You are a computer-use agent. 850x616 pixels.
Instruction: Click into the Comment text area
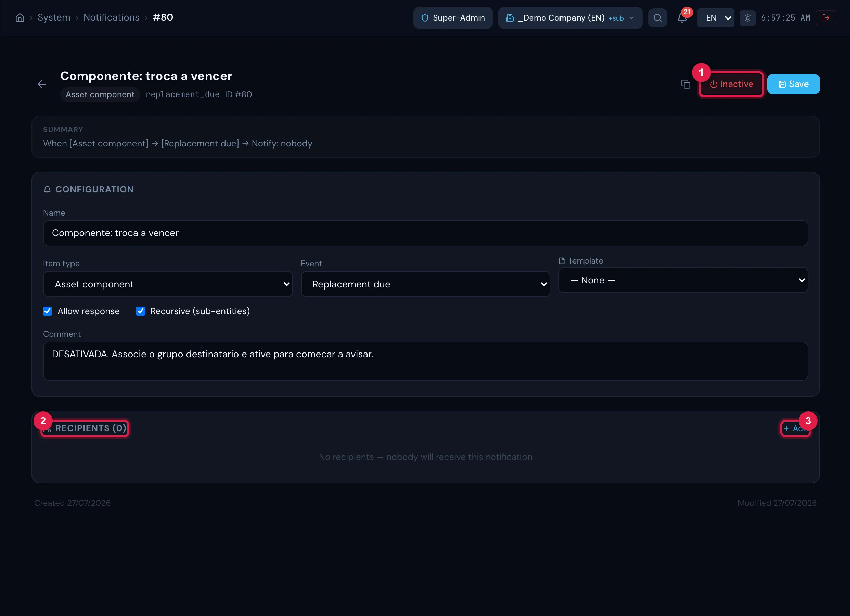425,361
